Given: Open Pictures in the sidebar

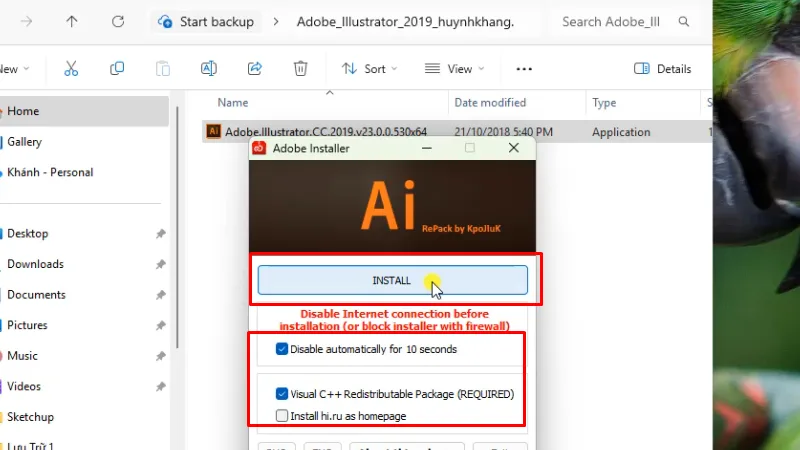Looking at the screenshot, I should pyautogui.click(x=27, y=326).
